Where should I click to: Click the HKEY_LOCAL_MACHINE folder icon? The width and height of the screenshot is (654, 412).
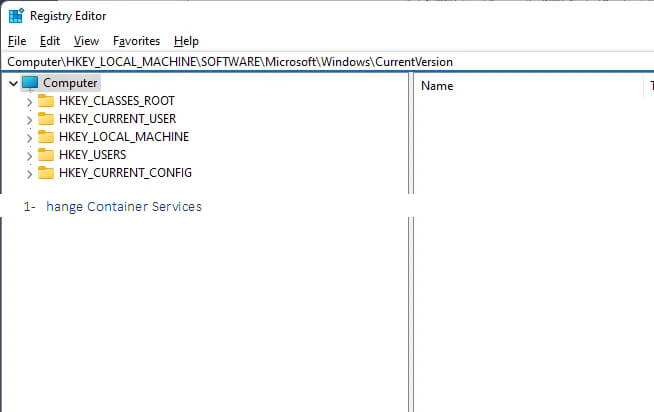coord(46,136)
